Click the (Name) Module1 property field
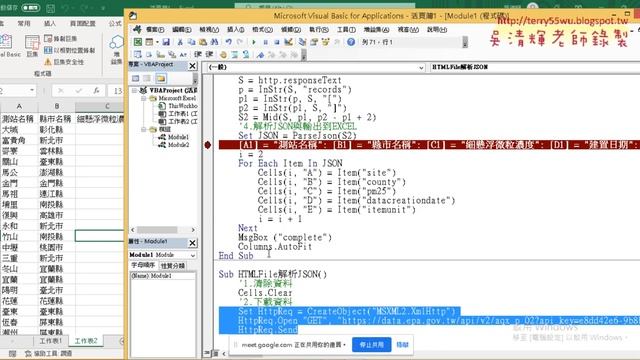This screenshot has width=640, height=360. coord(162,276)
